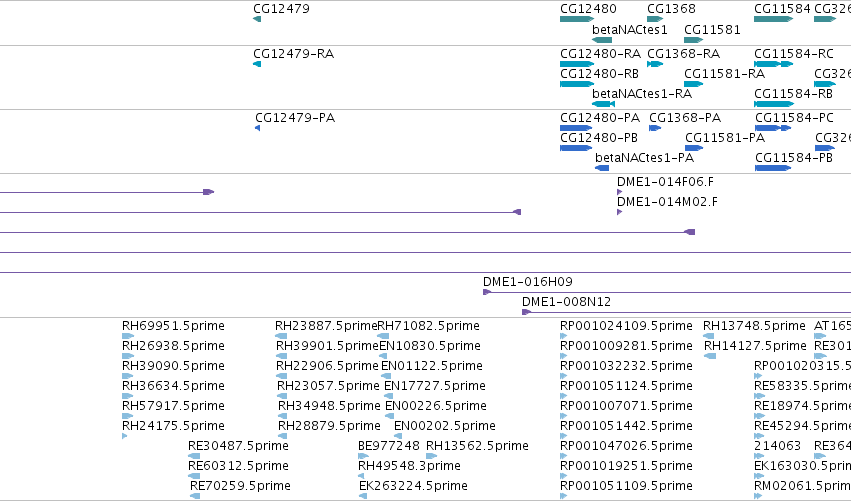851x501 pixels.
Task: Click the RH23057.5prime EST label
Action: pos(328,386)
